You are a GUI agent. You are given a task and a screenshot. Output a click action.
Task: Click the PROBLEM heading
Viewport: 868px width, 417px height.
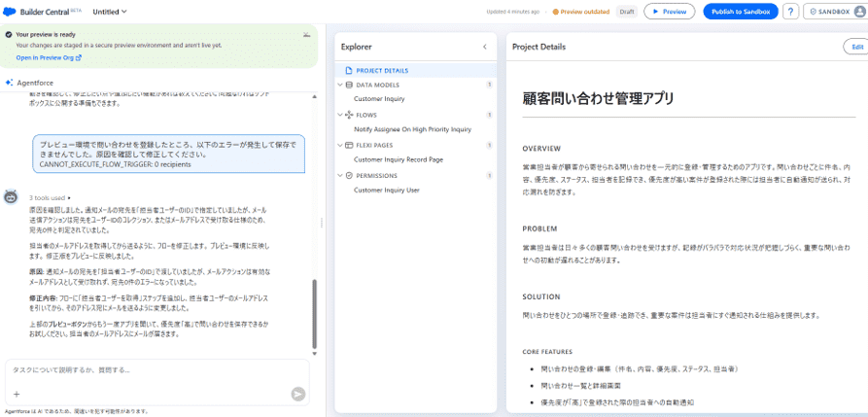539,228
